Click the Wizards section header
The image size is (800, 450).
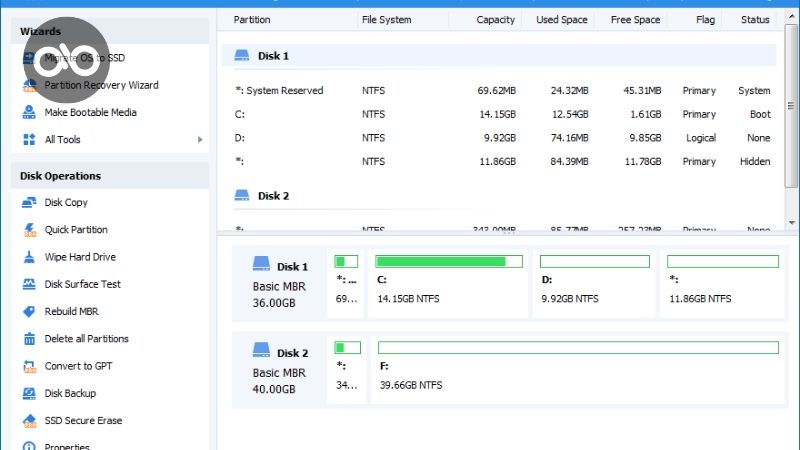point(110,31)
